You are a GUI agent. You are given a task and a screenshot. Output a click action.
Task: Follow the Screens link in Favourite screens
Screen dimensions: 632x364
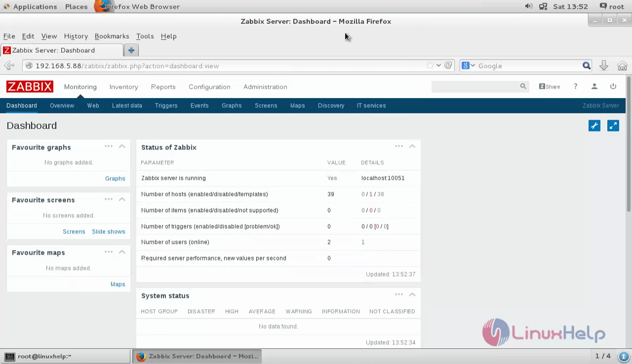pos(74,231)
